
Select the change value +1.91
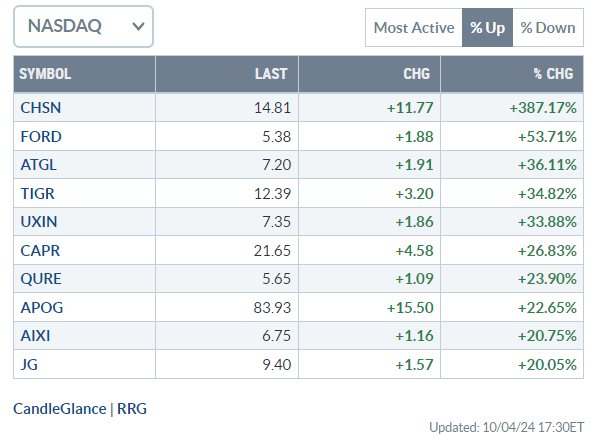[414, 165]
